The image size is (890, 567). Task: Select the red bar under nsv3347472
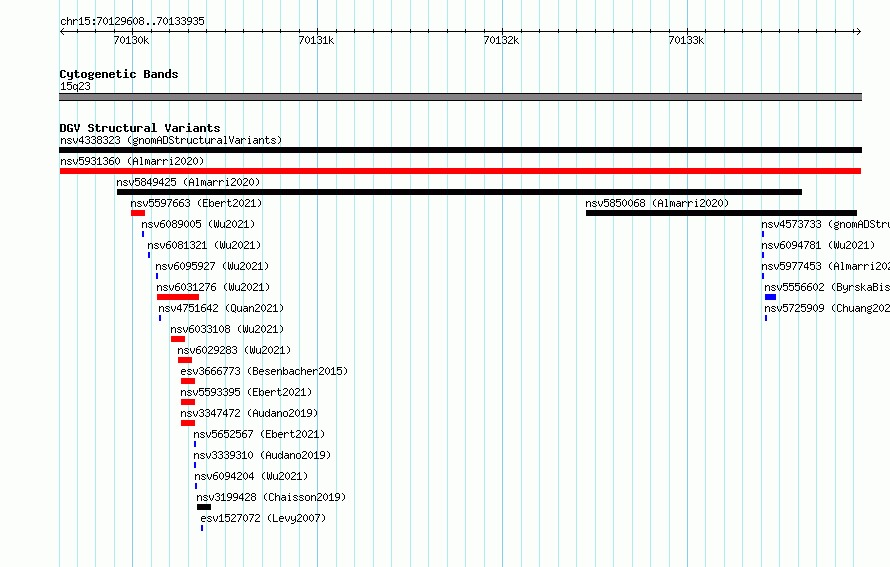coord(188,423)
